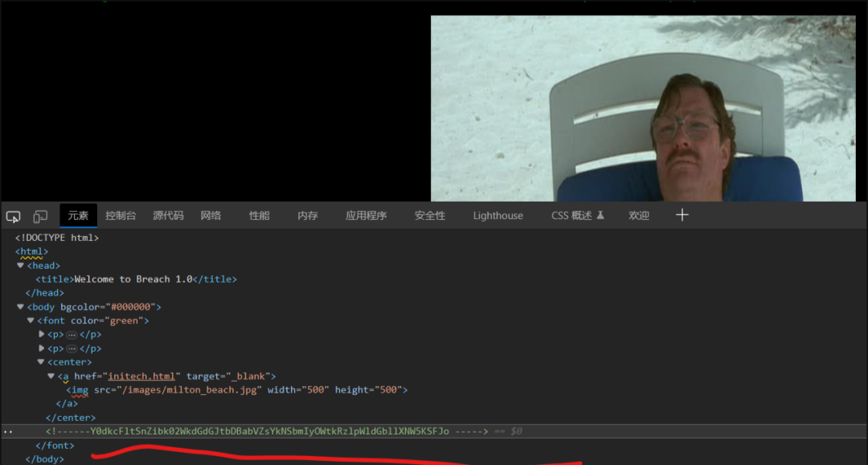Open the 源代码 tab

tap(168, 216)
